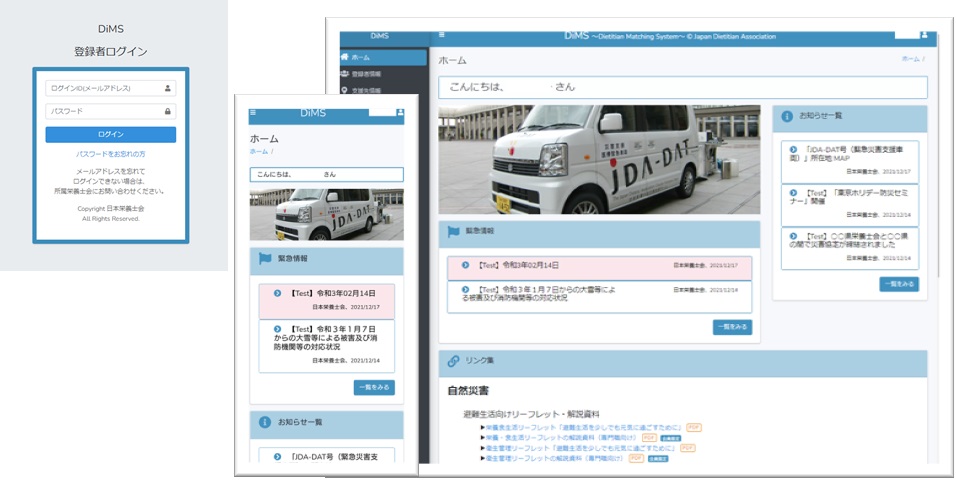Click the パスワード input field
Image resolution: width=956 pixels, height=480 pixels.
(x=104, y=111)
